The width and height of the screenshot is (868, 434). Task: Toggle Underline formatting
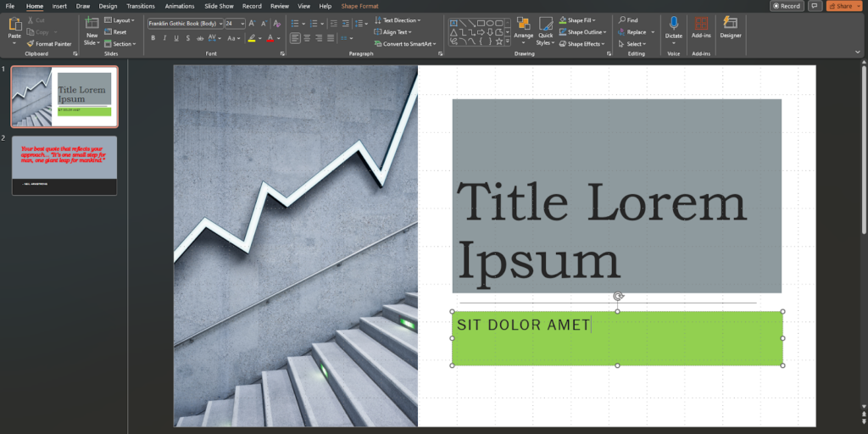click(x=177, y=38)
